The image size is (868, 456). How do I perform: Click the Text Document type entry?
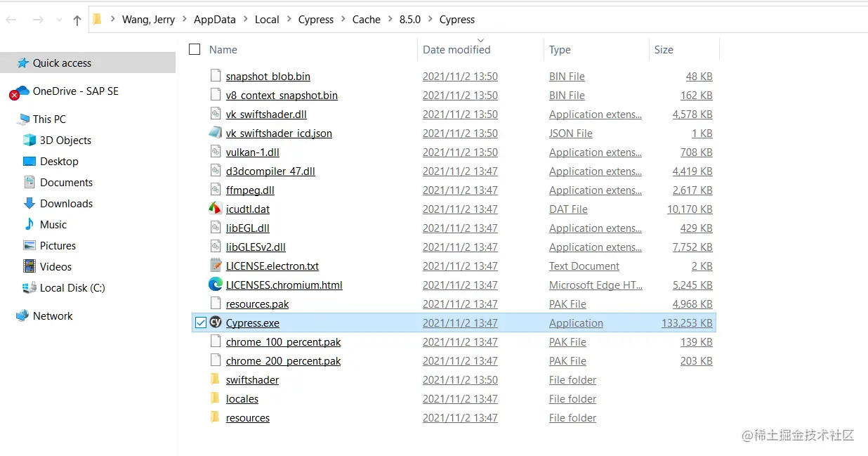(x=584, y=266)
